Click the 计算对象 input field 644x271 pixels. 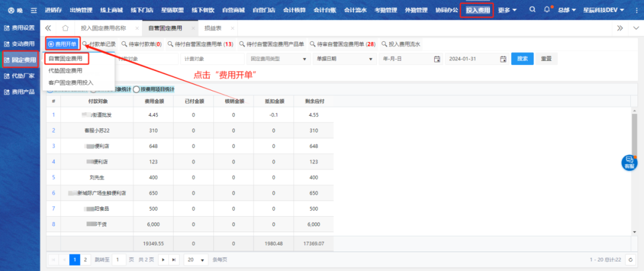click(x=212, y=59)
